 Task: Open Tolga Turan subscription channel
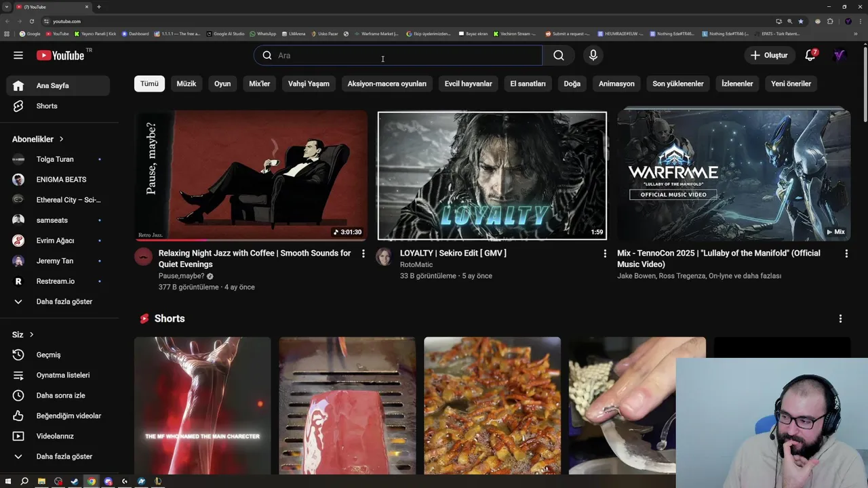pyautogui.click(x=58, y=159)
